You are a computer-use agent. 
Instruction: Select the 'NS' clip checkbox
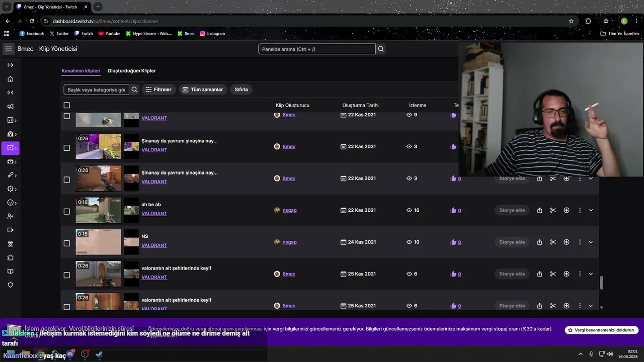point(66,243)
